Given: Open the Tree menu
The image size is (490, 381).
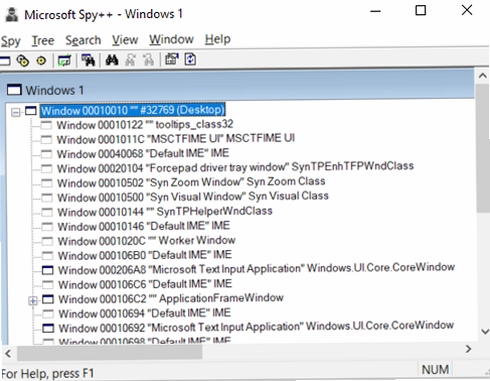Looking at the screenshot, I should [43, 41].
